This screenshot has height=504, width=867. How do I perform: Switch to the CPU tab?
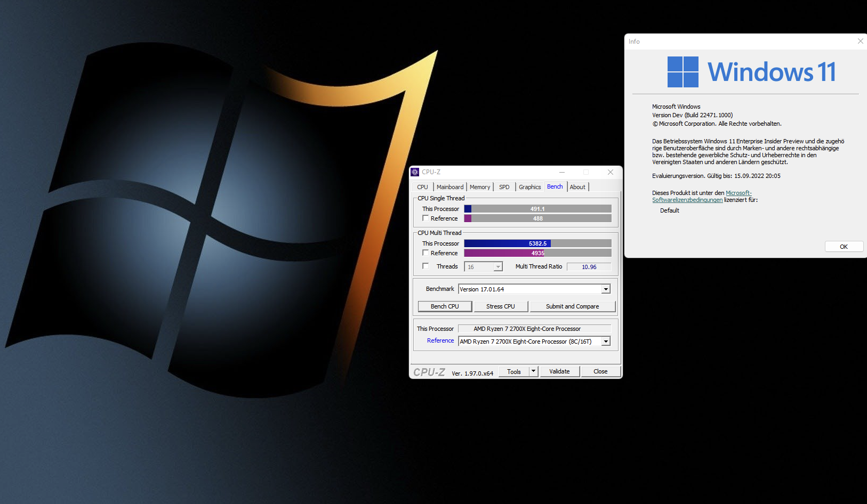click(423, 187)
